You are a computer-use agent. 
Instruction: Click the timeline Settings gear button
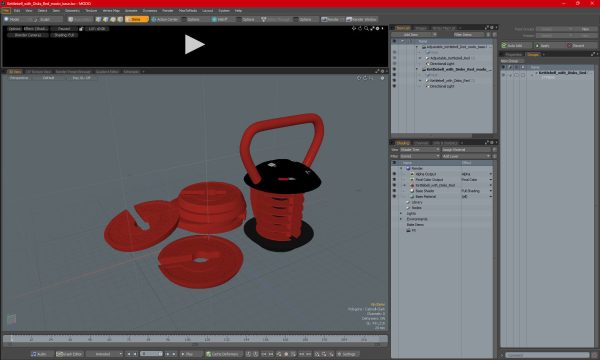[x=347, y=354]
